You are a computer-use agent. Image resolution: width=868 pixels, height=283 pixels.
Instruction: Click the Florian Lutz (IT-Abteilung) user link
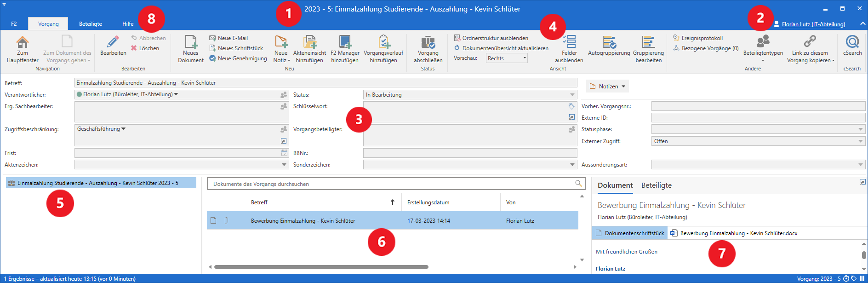813,24
